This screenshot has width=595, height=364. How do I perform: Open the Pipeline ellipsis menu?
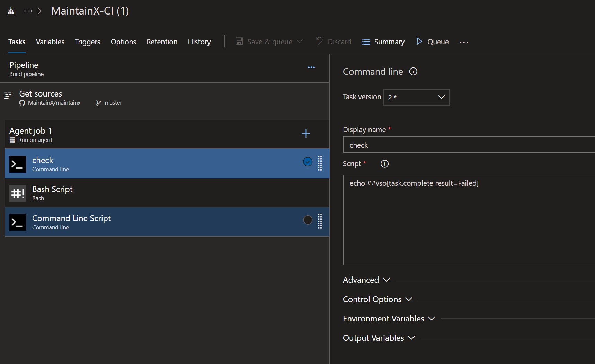click(x=311, y=67)
